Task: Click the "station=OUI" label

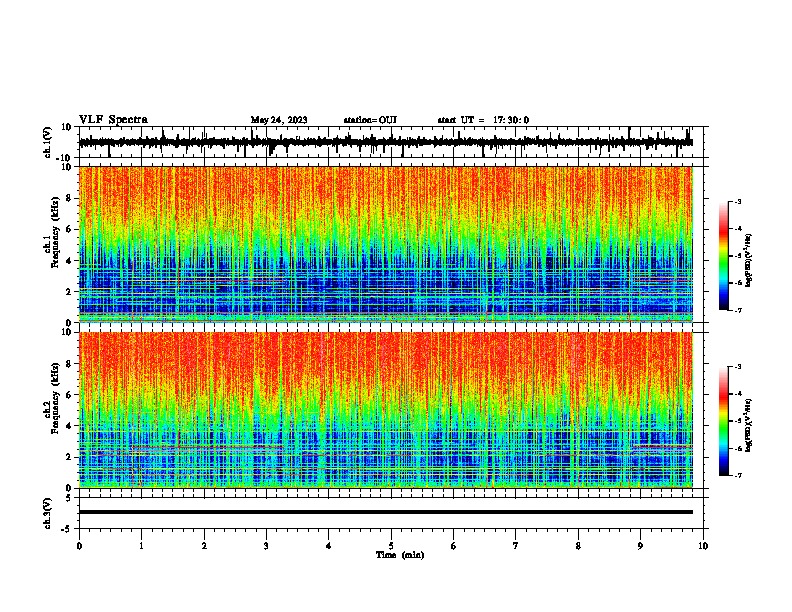Action: [x=370, y=120]
